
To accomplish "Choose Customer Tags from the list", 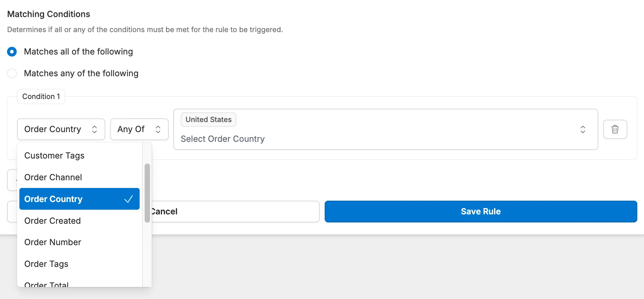I will point(54,156).
